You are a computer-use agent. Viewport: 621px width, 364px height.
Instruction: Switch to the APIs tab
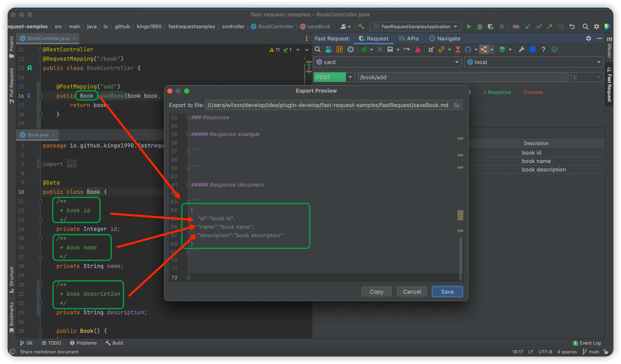point(409,39)
